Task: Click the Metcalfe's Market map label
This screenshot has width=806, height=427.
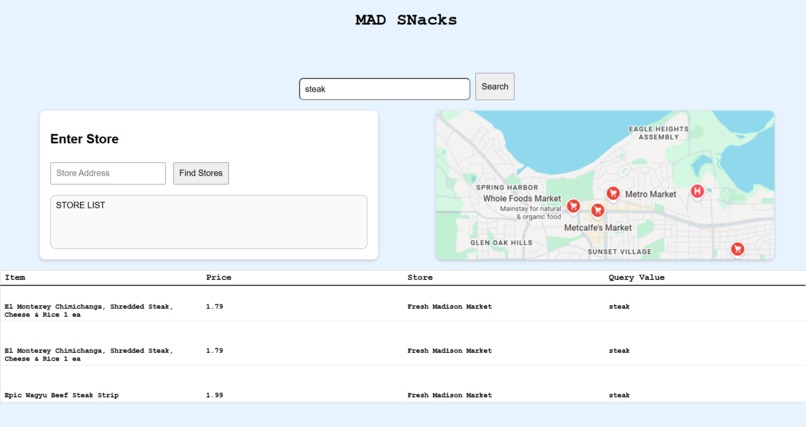Action: tap(598, 228)
